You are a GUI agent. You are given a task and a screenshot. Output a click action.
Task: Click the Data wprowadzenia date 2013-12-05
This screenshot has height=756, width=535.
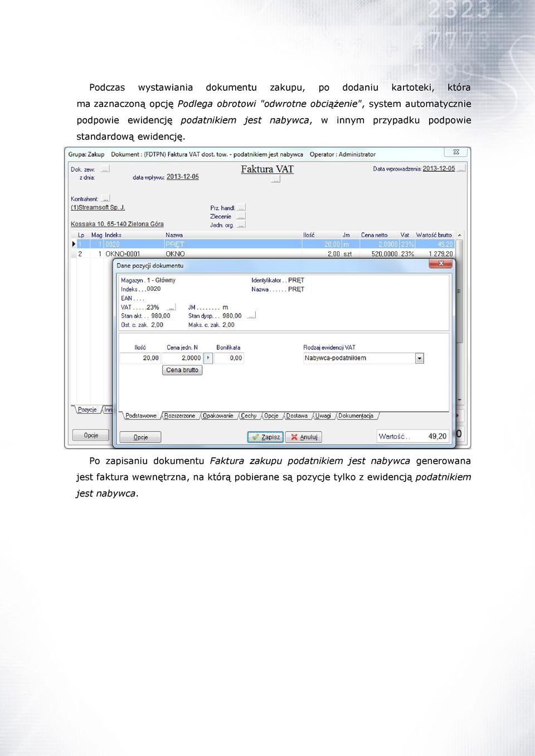pyautogui.click(x=439, y=168)
